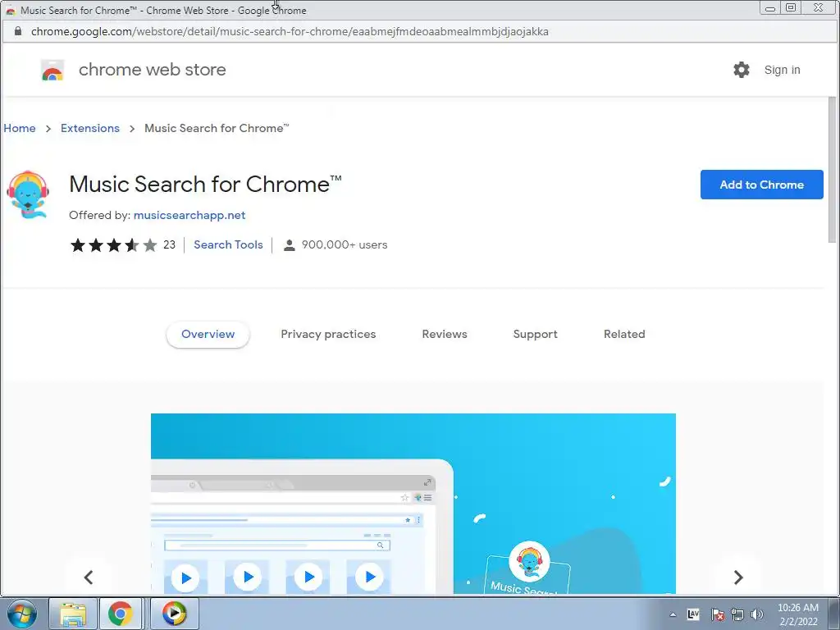This screenshot has width=840, height=630.
Task: Click Google Chrome taskbar icon
Action: 120,614
